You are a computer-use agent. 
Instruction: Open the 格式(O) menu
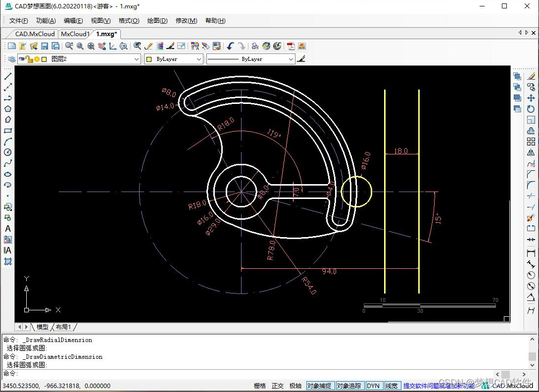[x=129, y=21]
